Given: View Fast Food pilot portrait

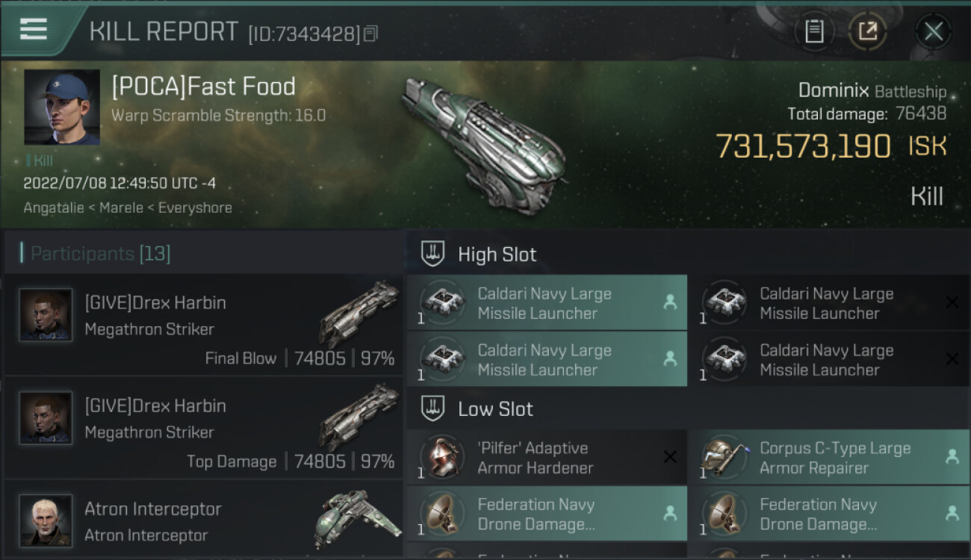Looking at the screenshot, I should (61, 108).
